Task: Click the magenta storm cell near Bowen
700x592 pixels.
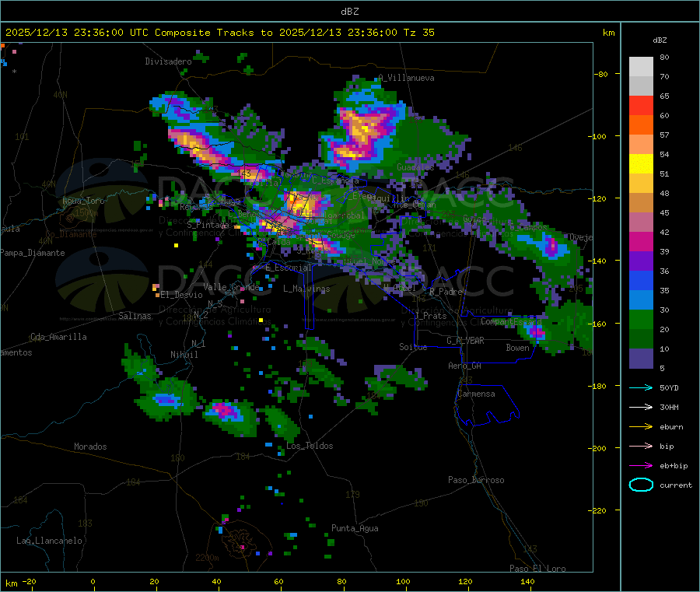Action: pos(536,331)
